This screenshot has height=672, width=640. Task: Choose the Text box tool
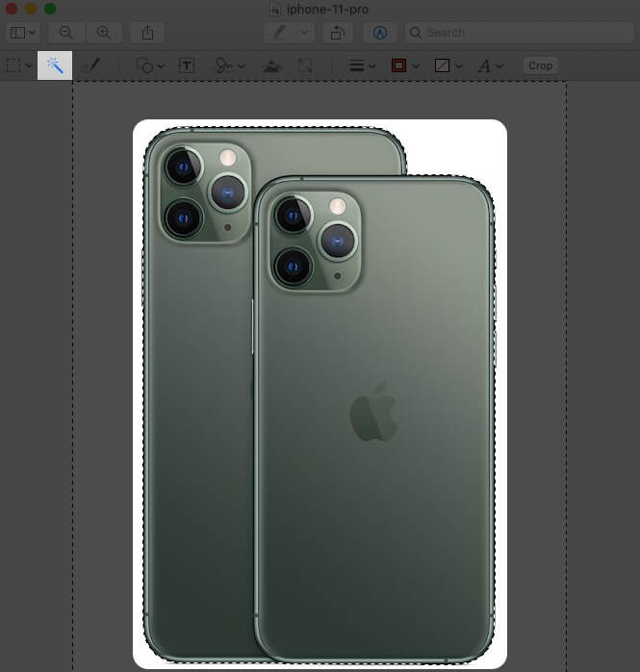(187, 65)
